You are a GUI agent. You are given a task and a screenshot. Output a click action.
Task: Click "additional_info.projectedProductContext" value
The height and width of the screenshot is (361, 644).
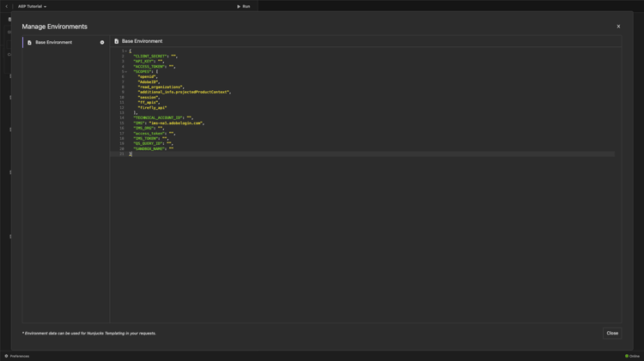click(183, 93)
